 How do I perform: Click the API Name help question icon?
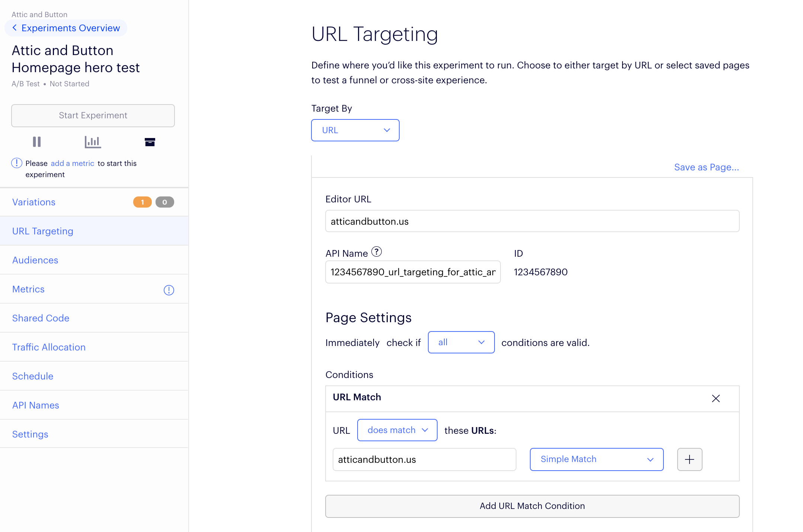pyautogui.click(x=377, y=252)
